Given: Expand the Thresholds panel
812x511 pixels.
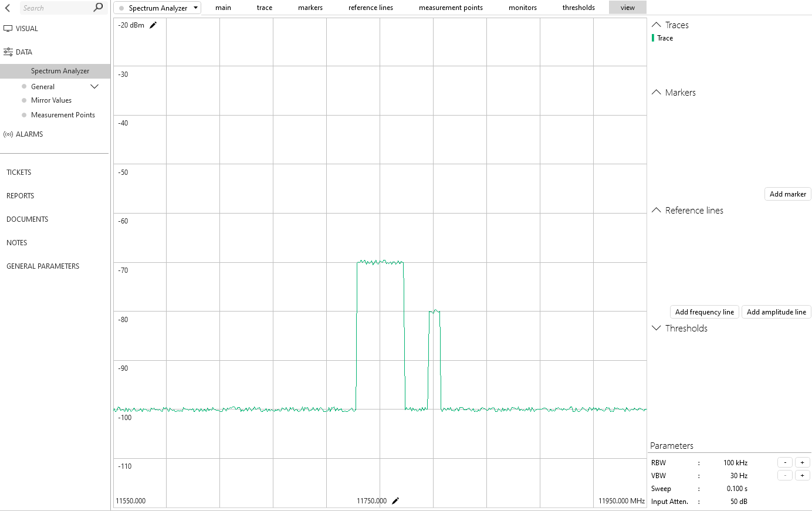Looking at the screenshot, I should (x=656, y=328).
